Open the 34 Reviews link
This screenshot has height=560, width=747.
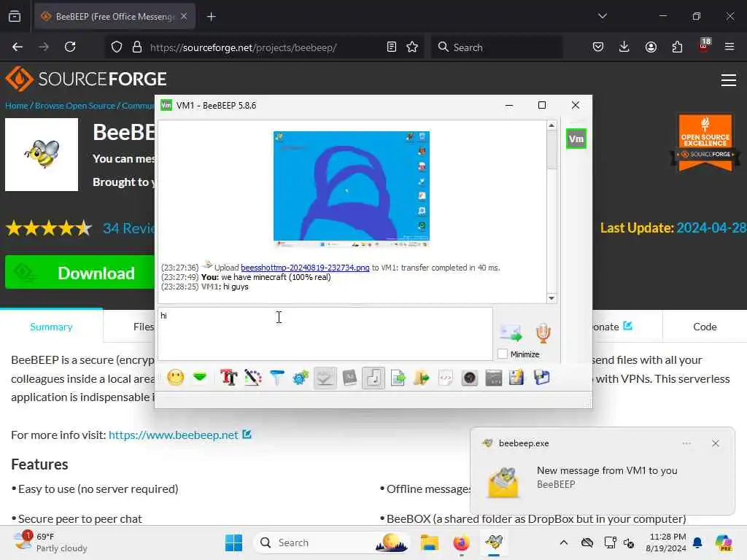[x=128, y=228]
